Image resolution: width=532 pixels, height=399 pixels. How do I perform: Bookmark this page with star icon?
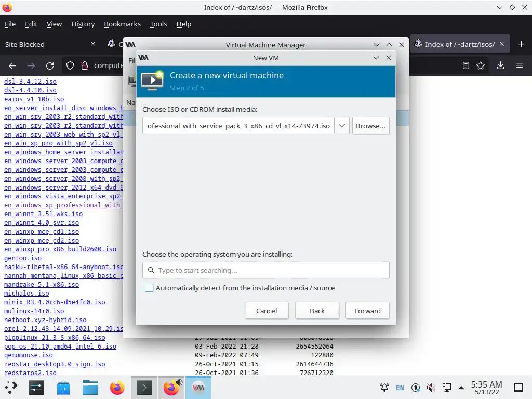tap(481, 65)
